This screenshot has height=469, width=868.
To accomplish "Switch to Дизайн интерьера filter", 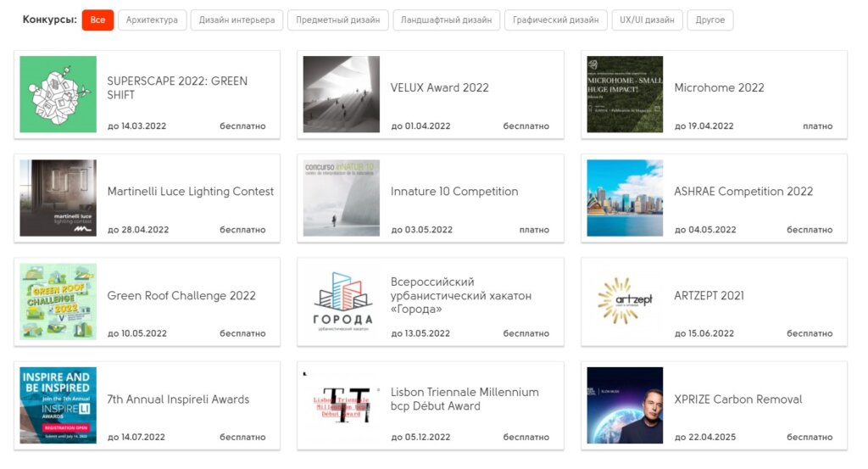I will click(x=236, y=20).
